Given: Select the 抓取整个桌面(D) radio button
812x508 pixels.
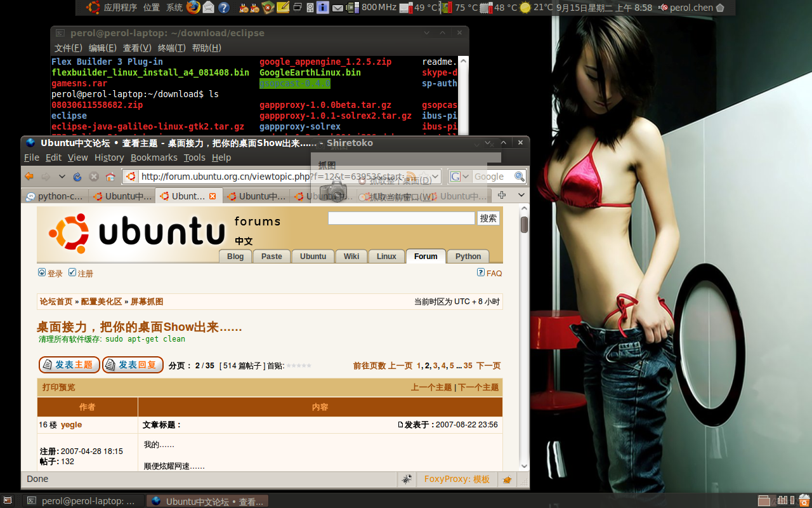Looking at the screenshot, I should 362,181.
